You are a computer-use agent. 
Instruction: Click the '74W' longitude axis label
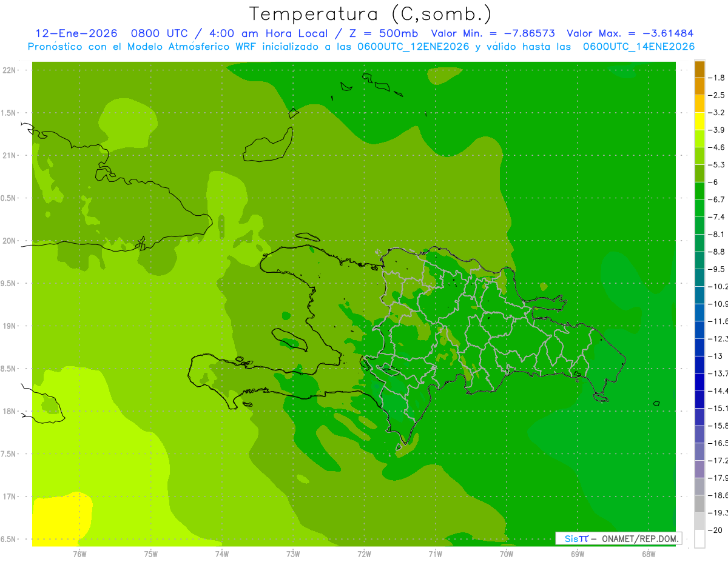pos(221,554)
